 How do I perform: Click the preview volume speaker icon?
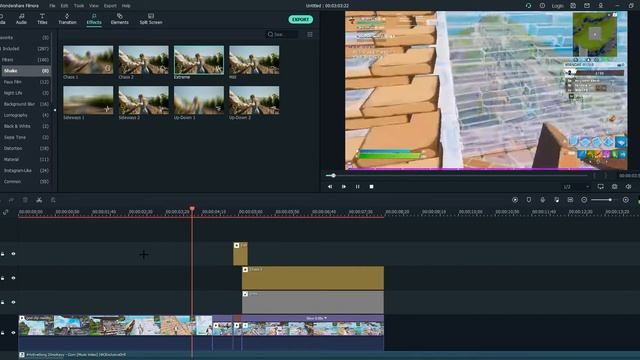pyautogui.click(x=629, y=187)
